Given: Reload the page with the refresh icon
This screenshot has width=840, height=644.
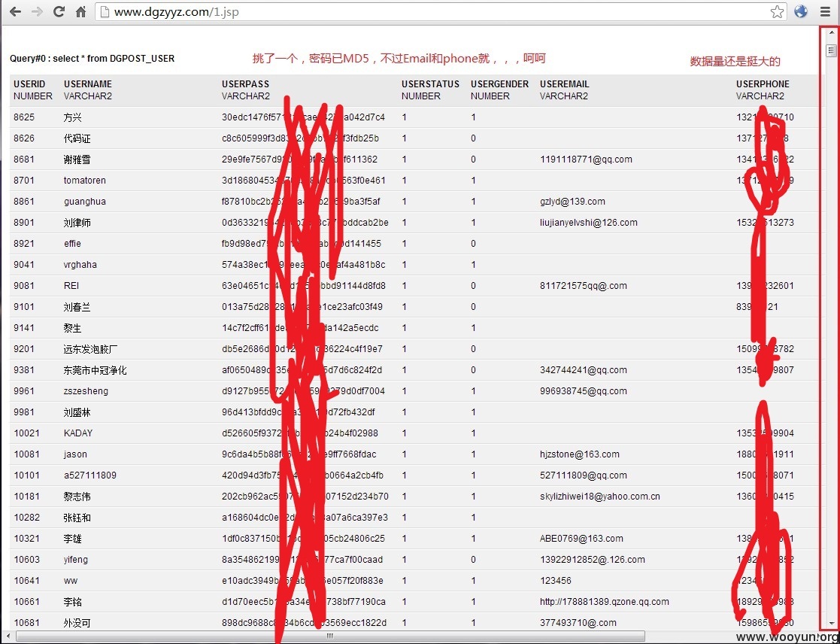Looking at the screenshot, I should [59, 11].
